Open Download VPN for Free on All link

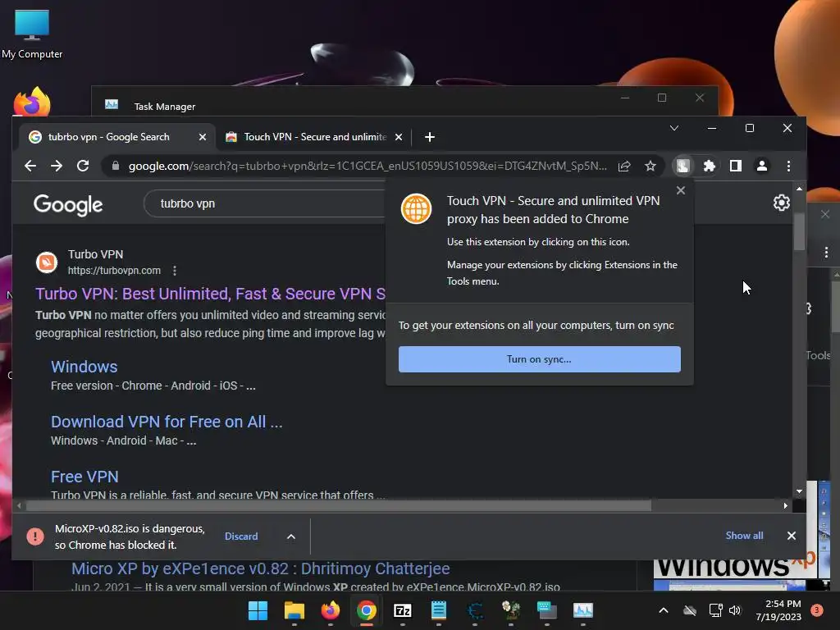pos(167,422)
